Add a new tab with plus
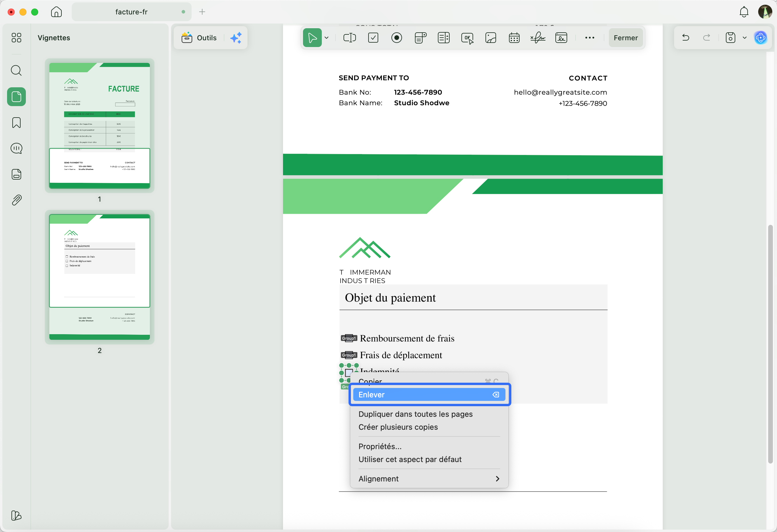The image size is (777, 532). click(x=202, y=12)
